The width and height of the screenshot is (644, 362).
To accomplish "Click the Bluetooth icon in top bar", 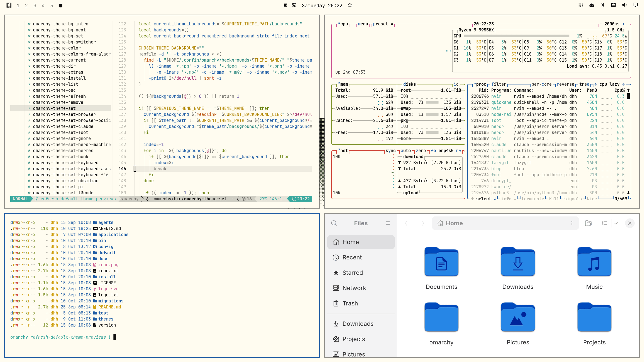I will click(x=603, y=5).
